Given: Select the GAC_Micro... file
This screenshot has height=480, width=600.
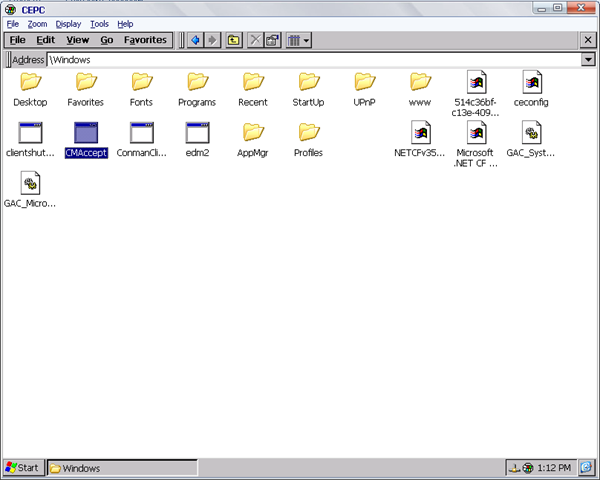Looking at the screenshot, I should tap(30, 189).
